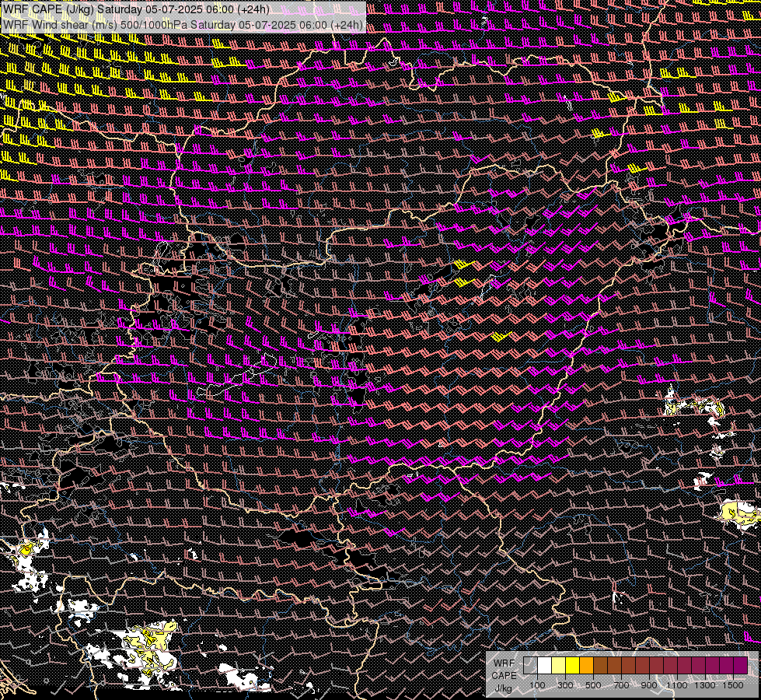The width and height of the screenshot is (761, 700).
Task: Click the pale yellow swatch in the CAPE legend
Action: coord(559,666)
